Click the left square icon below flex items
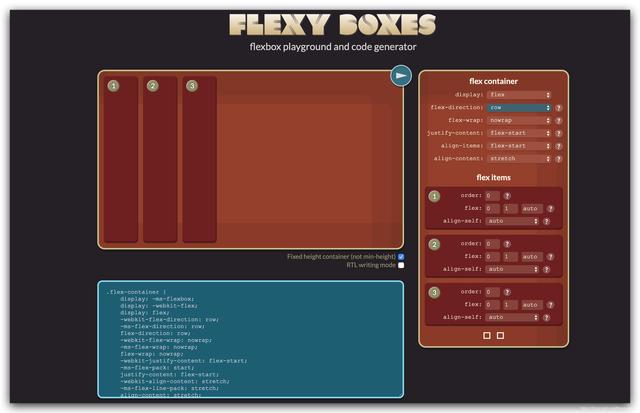The image size is (640, 413). coord(487,335)
